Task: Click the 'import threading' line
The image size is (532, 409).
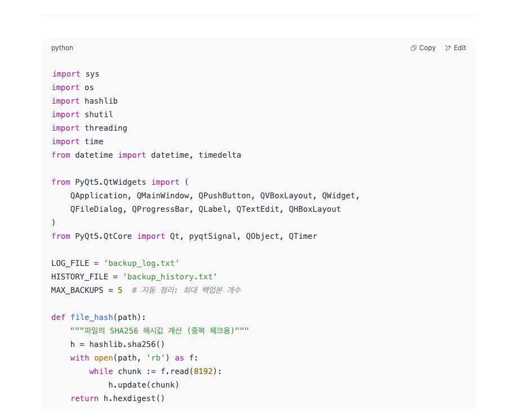Action: coord(89,128)
